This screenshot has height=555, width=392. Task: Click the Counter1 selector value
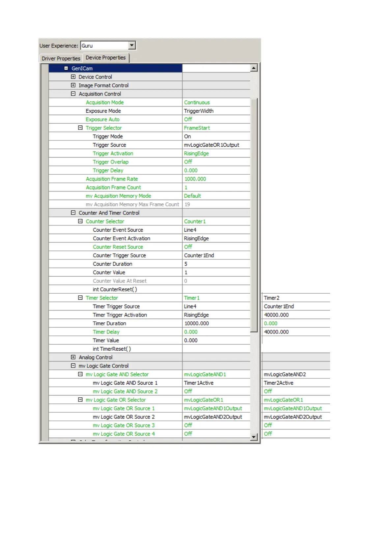195,221
